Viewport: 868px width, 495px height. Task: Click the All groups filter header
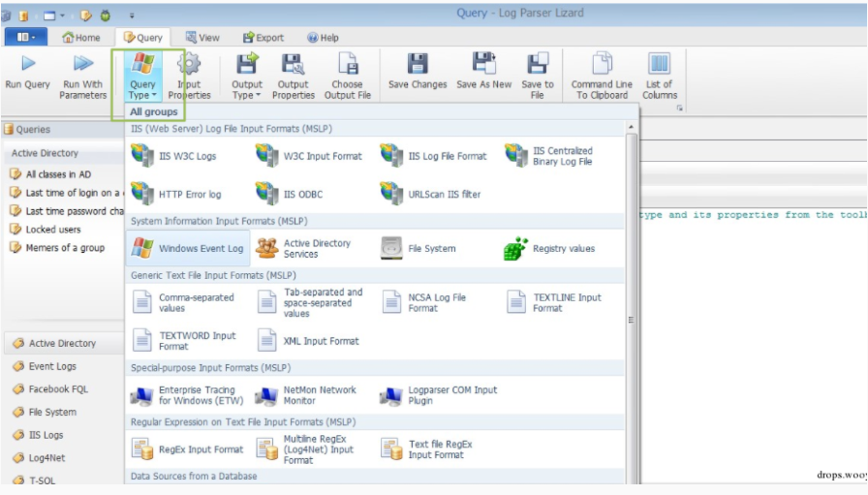click(x=153, y=111)
